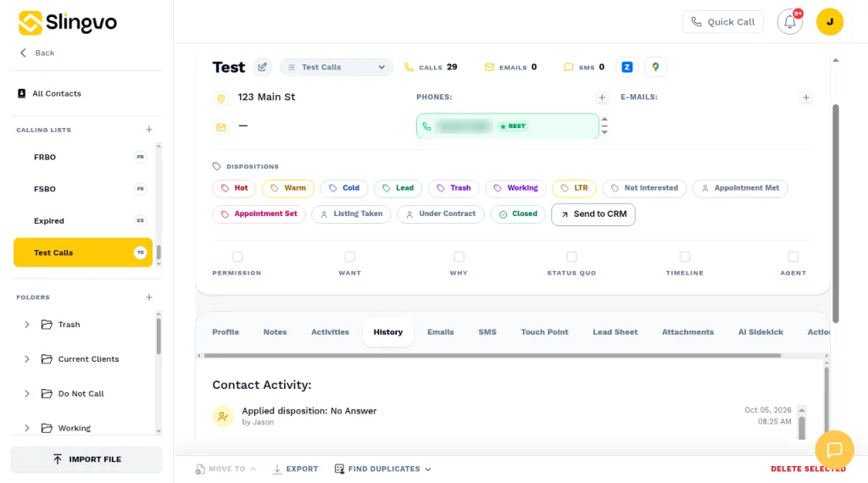Click the address location pin icon
This screenshot has width=868, height=483.
221,98
